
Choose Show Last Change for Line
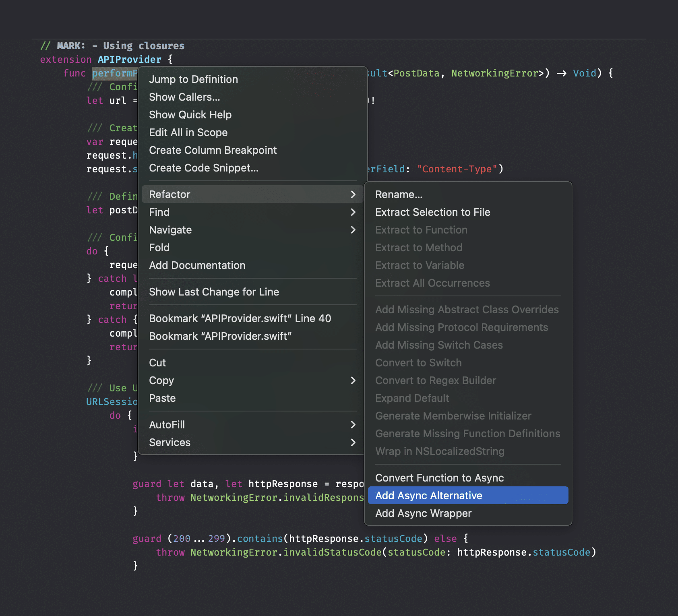214,292
